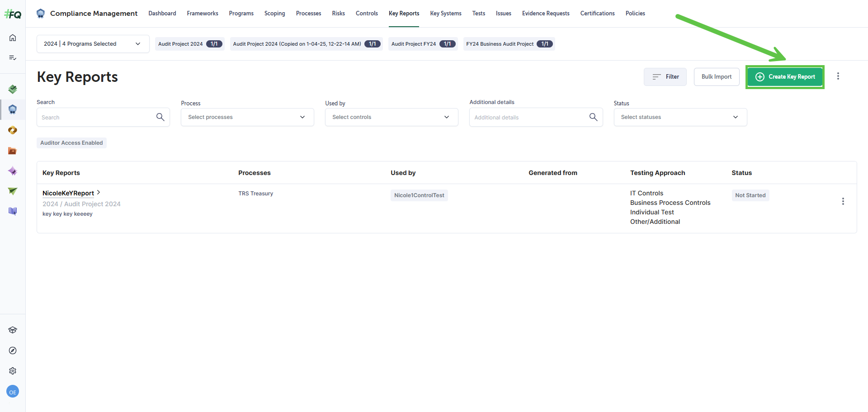The image size is (868, 412).
Task: Click the Processes column header
Action: pyautogui.click(x=255, y=173)
